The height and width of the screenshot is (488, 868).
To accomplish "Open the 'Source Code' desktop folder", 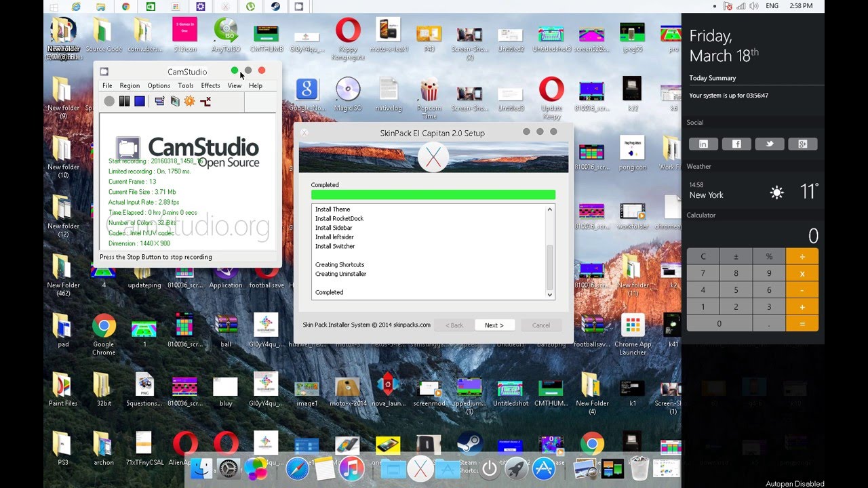I will [x=104, y=35].
